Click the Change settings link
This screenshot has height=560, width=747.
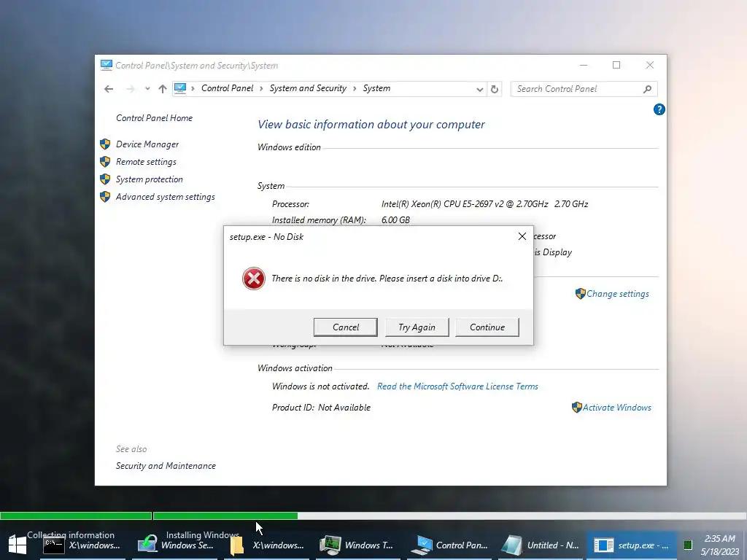pos(617,294)
